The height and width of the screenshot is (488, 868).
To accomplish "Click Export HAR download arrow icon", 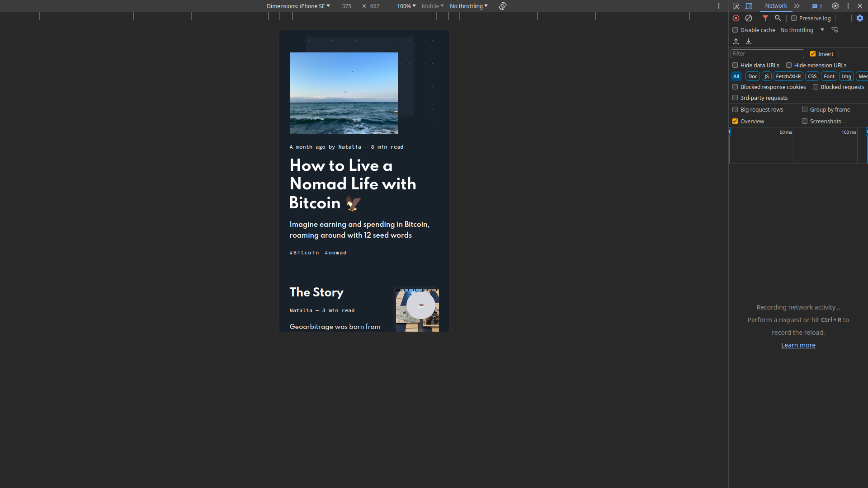I will pos(749,42).
